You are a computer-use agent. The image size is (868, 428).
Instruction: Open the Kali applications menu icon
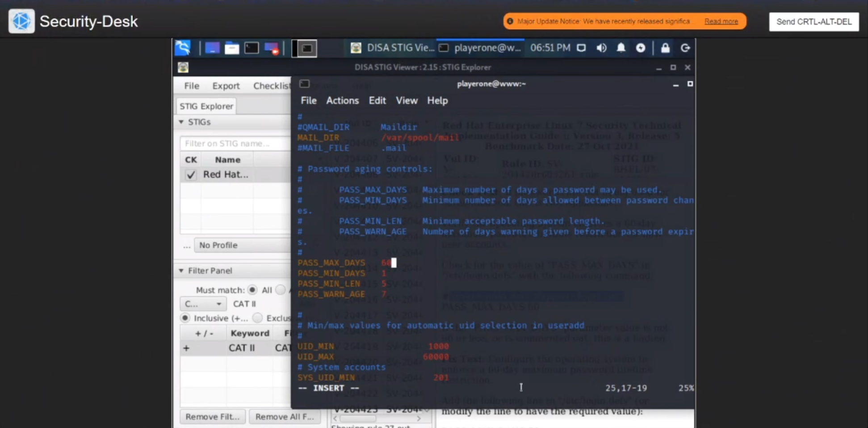coord(183,48)
